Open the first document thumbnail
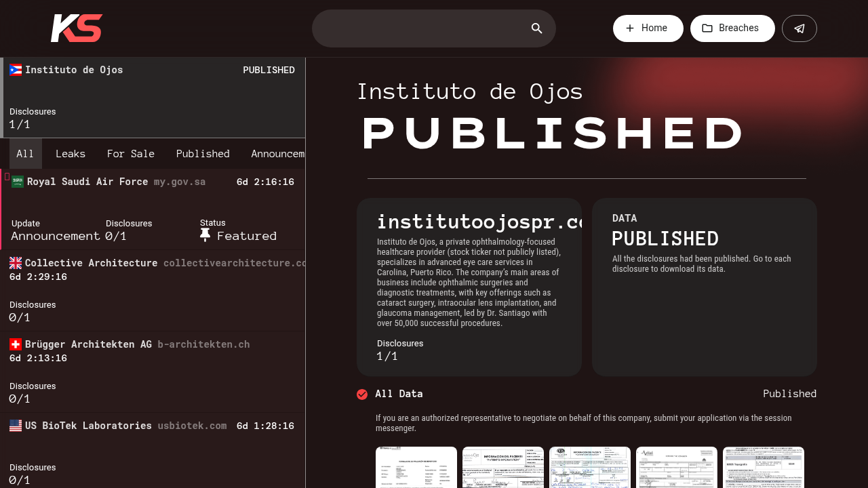 point(416,467)
